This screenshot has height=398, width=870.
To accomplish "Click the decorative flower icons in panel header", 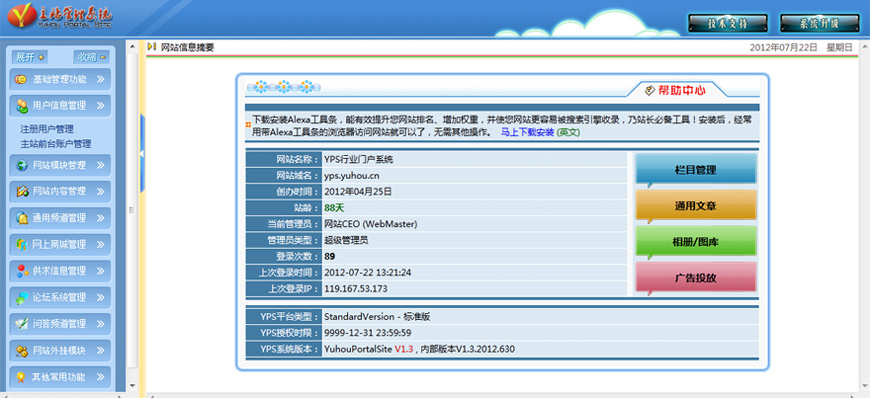I will [283, 87].
